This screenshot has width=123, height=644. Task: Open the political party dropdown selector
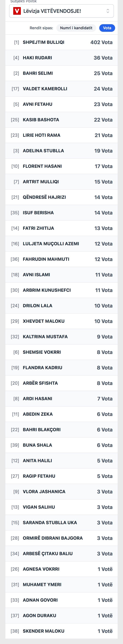[61, 11]
